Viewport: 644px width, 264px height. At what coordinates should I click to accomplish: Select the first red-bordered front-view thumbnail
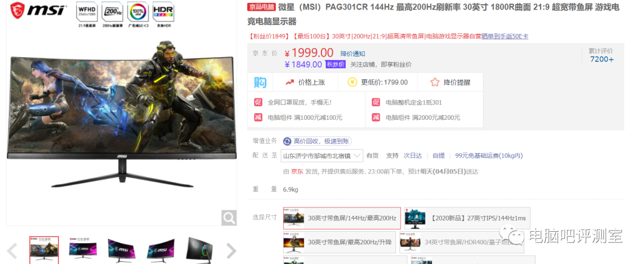point(44,250)
